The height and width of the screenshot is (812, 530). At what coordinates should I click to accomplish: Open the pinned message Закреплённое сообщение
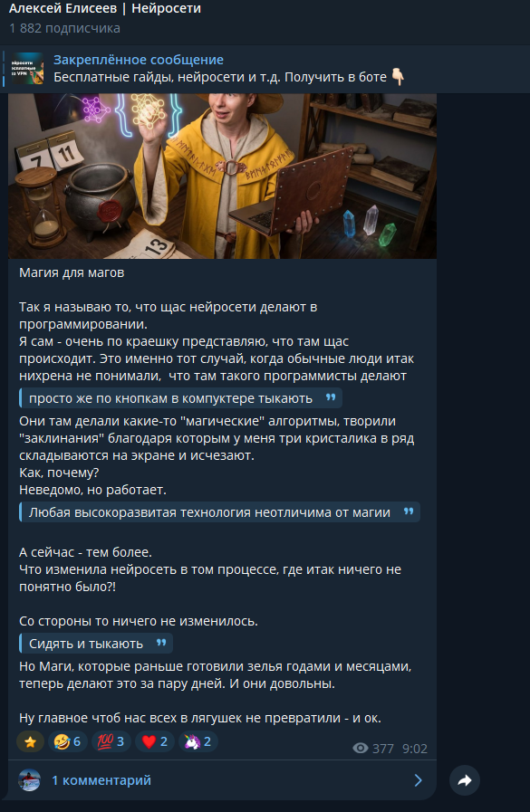[x=139, y=60]
